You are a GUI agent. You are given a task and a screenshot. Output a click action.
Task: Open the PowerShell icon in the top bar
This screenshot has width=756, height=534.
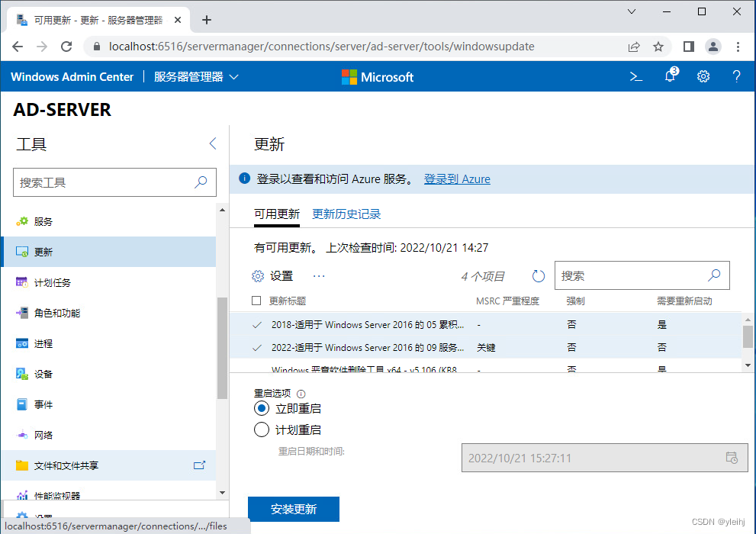636,76
